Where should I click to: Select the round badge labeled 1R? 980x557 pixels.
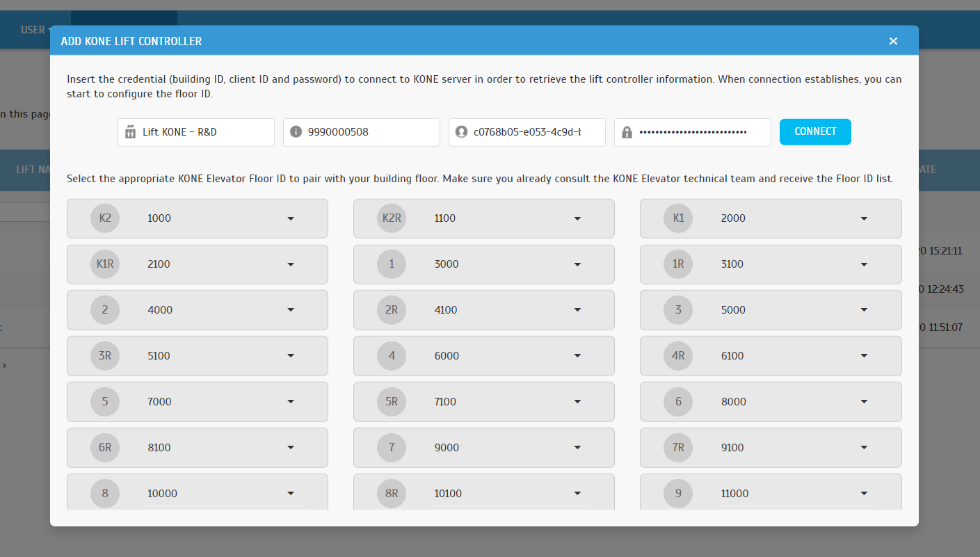(x=678, y=264)
